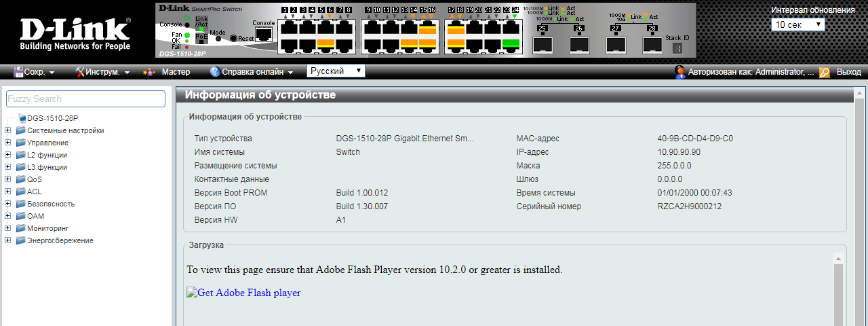Expand the QoS tree node

pos(7,179)
